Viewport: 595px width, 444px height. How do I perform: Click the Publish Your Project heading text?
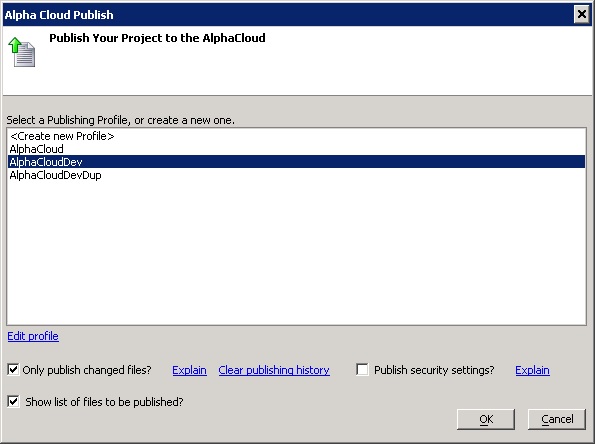157,38
